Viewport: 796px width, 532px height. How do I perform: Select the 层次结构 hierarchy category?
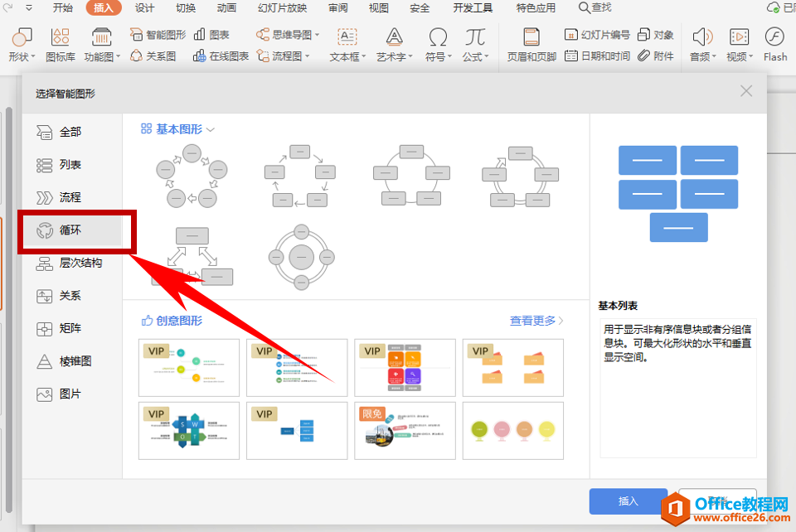(71, 263)
